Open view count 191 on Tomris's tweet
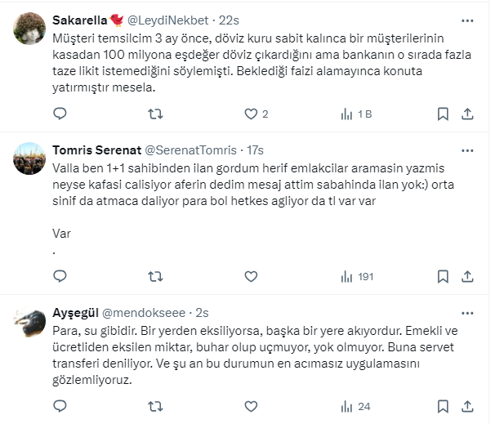 click(357, 276)
